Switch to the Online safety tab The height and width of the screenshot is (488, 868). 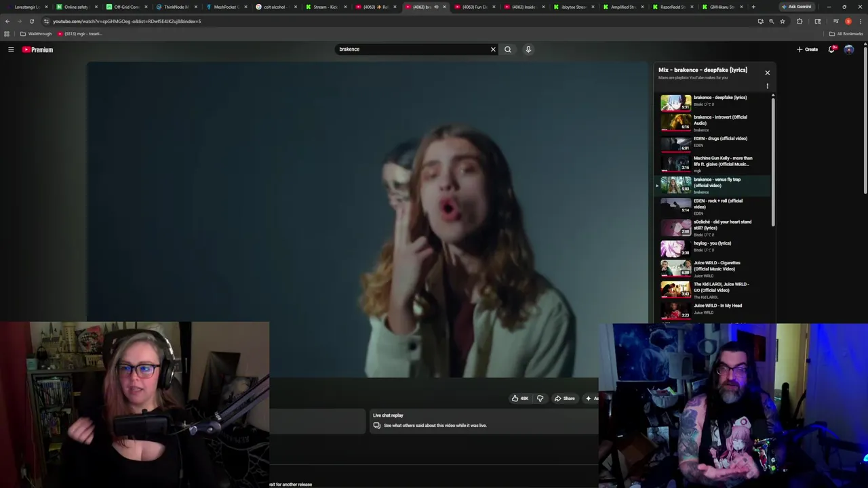click(75, 7)
